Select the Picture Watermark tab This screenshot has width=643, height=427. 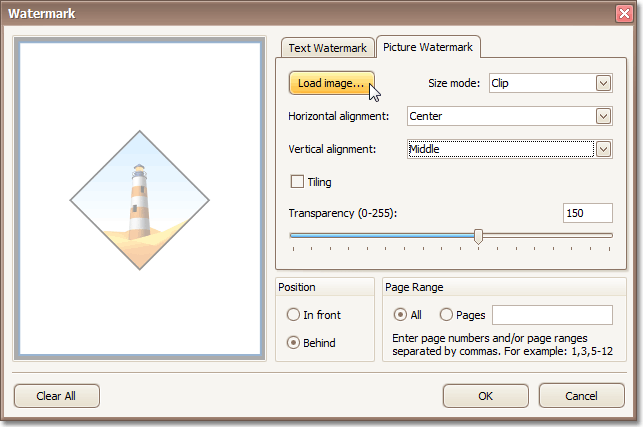[429, 47]
